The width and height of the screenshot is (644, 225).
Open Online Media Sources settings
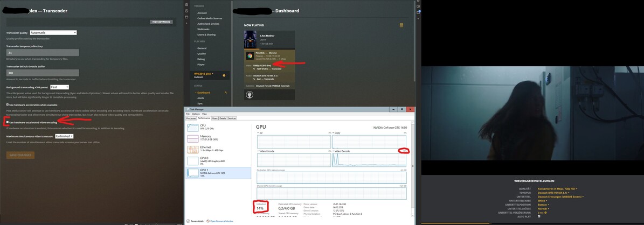(210, 18)
